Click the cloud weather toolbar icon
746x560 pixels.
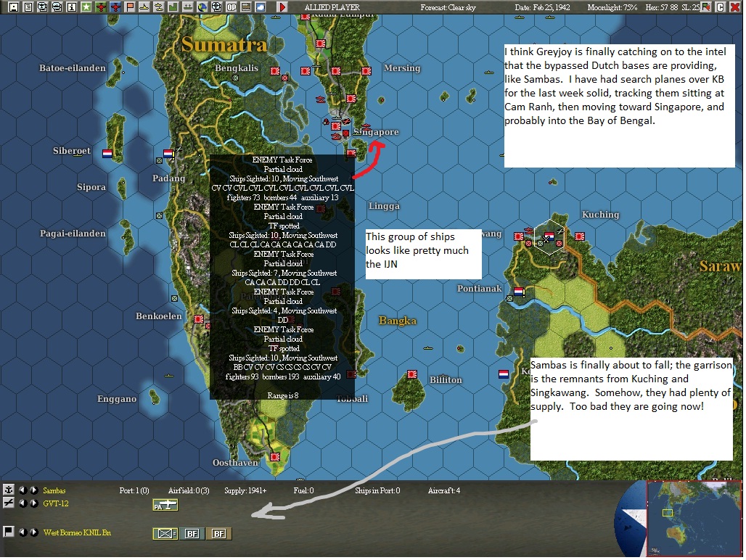[261, 7]
